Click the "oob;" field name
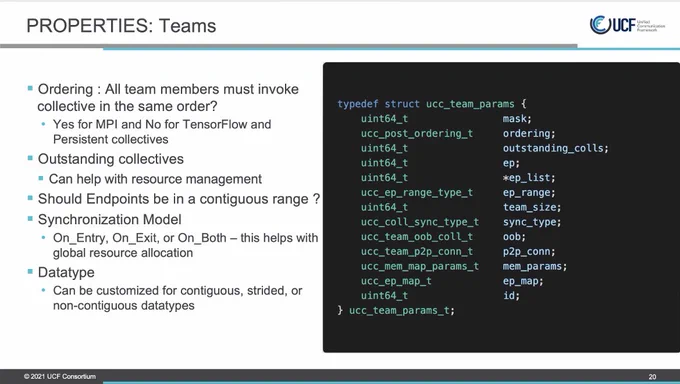 point(514,237)
